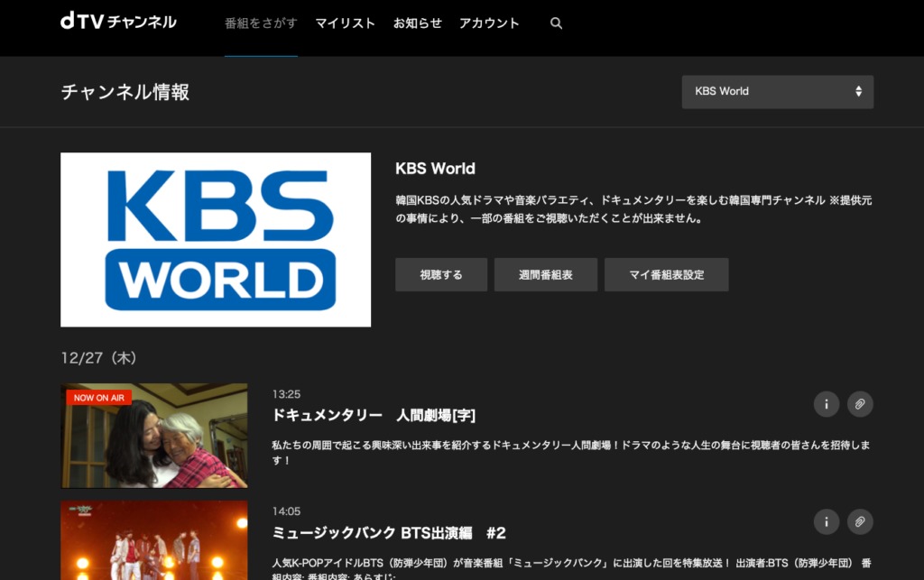Image resolution: width=924 pixels, height=580 pixels.
Task: Click the 人気K-POPアイドルBTS program description
Action: (x=571, y=568)
